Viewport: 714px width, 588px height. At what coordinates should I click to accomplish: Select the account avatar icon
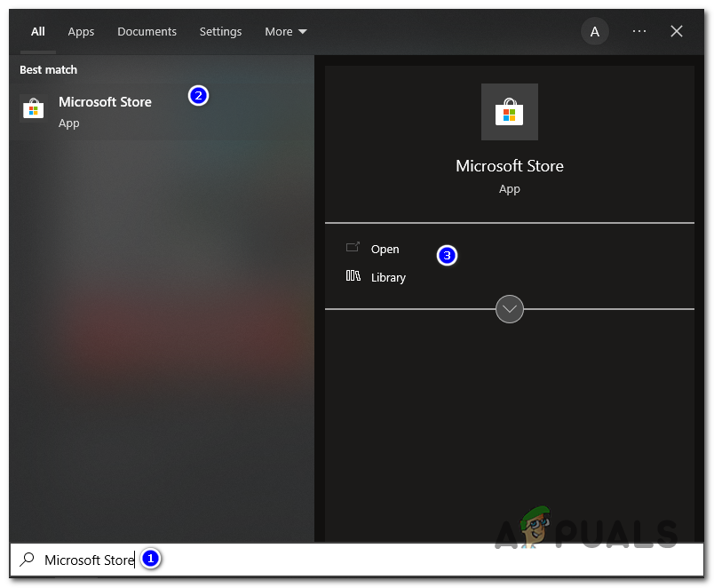click(594, 31)
